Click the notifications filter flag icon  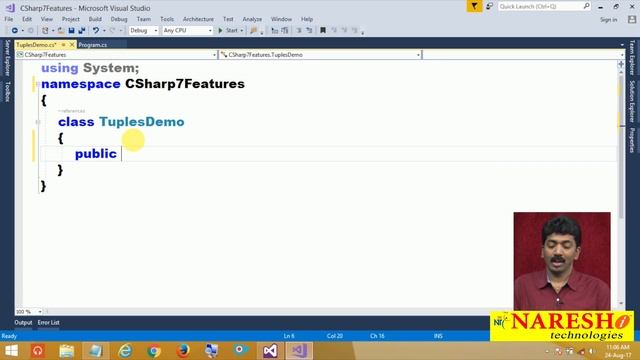point(474,6)
